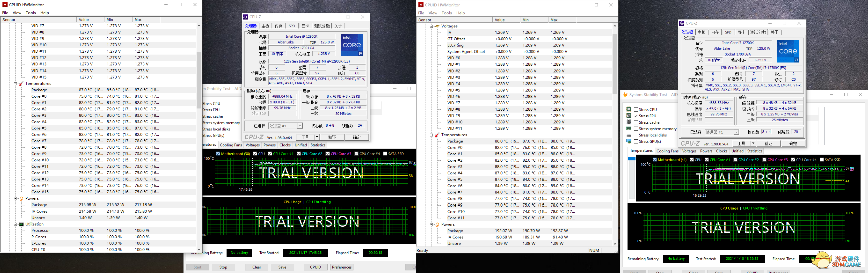
Task: Click Voltages lightning icon in right HWMonitor
Action: (x=437, y=26)
